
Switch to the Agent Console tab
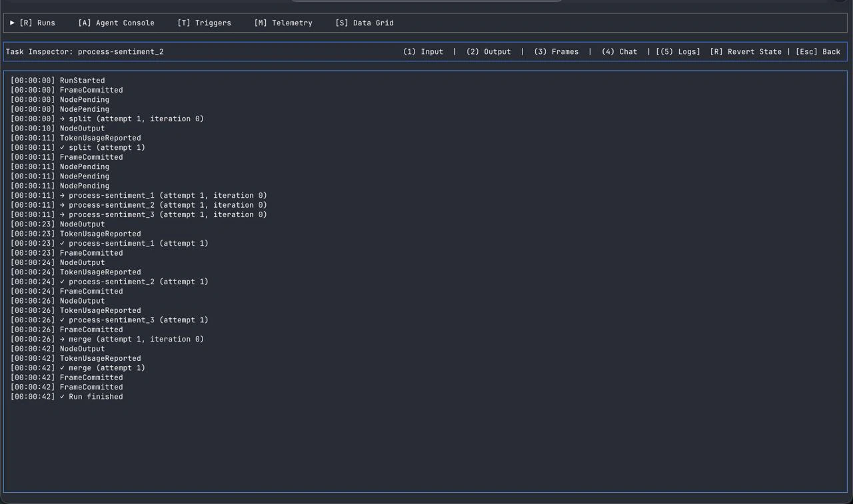pos(116,23)
